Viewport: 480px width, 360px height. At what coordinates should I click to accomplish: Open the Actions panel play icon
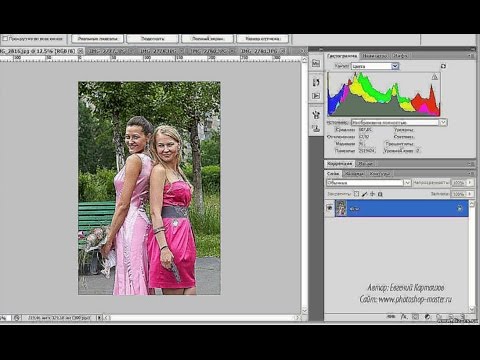click(x=316, y=96)
